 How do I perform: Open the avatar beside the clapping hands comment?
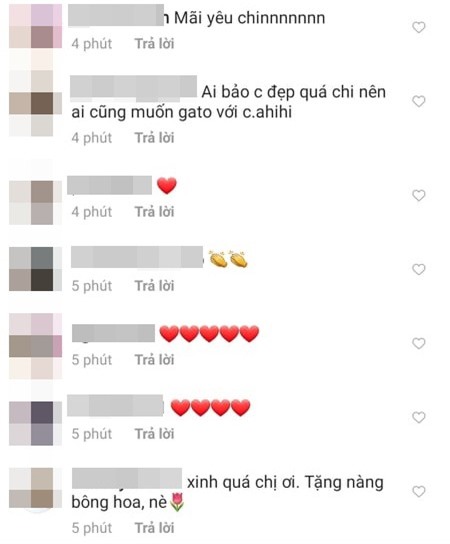[35, 269]
